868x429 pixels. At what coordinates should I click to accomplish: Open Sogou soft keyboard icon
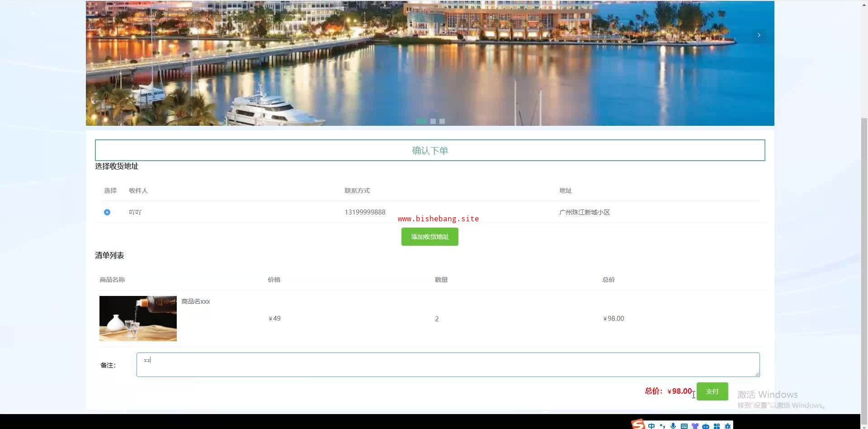pyautogui.click(x=684, y=426)
